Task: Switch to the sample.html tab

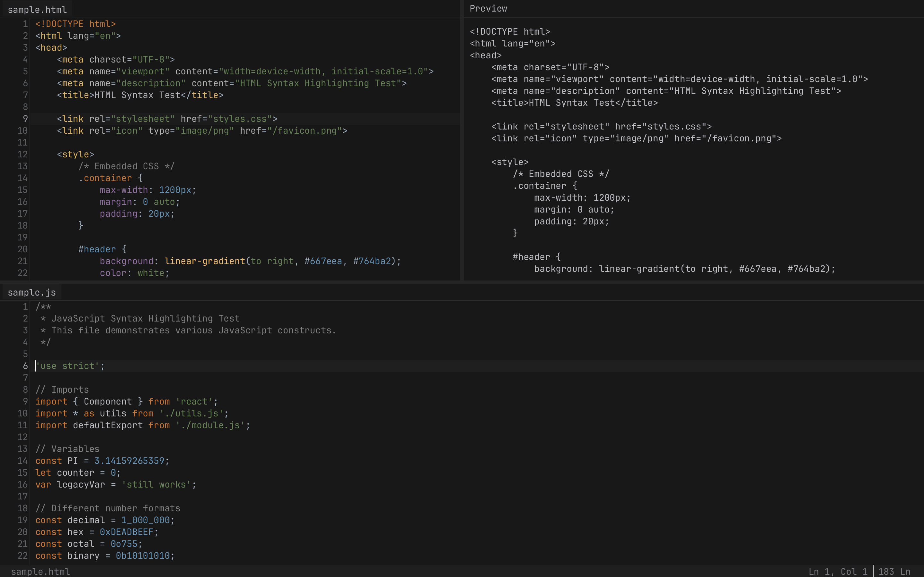Action: tap(36, 9)
